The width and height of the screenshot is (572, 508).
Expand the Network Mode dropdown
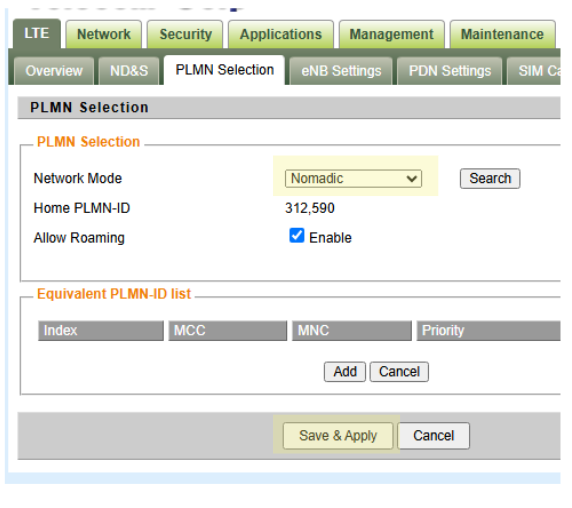[x=353, y=179]
